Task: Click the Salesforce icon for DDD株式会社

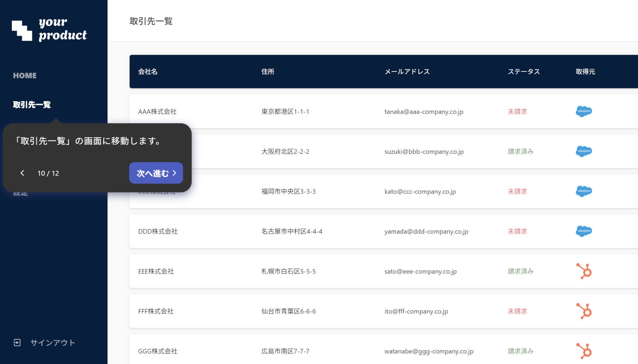Action: tap(583, 231)
